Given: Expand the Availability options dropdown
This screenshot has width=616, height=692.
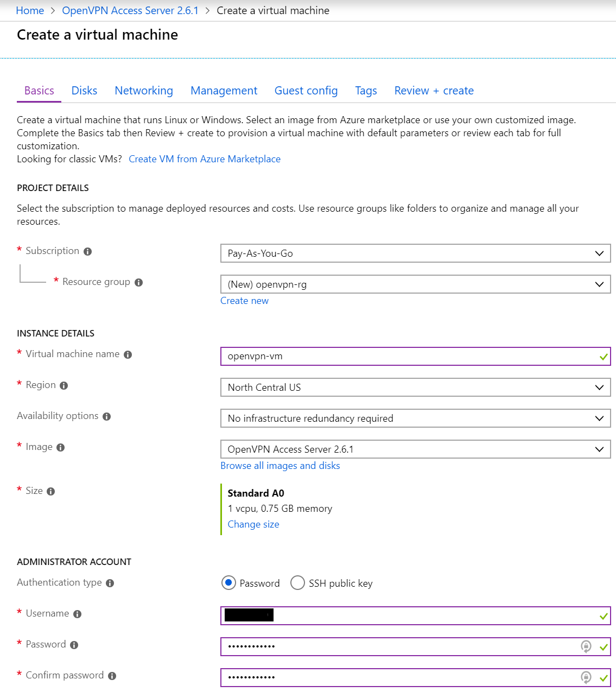Looking at the screenshot, I should (x=416, y=418).
